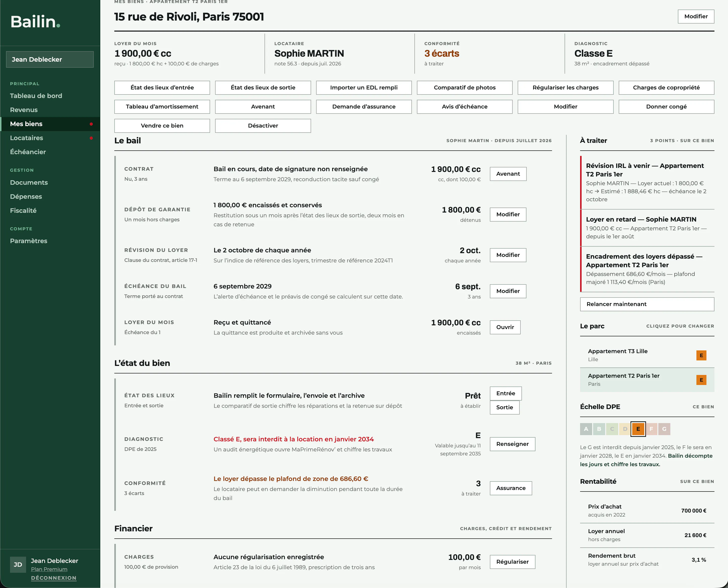
Task: Click '700 000 €' purchase price value
Action: coord(693,511)
